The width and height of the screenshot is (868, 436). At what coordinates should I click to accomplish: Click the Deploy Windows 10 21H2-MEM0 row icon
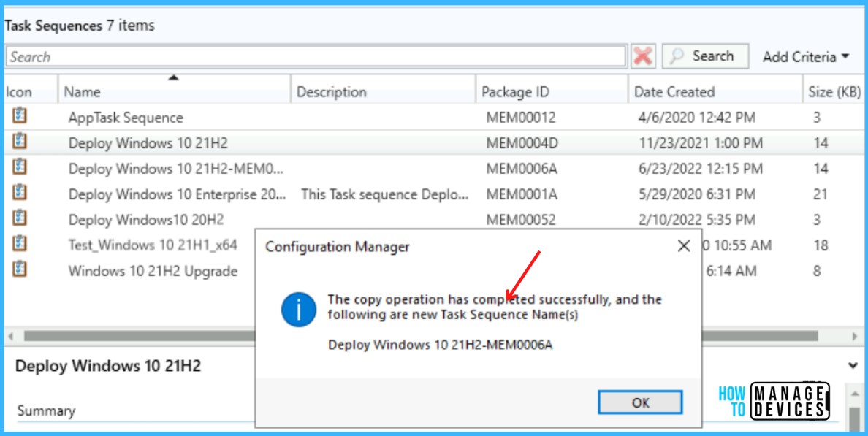(x=20, y=167)
